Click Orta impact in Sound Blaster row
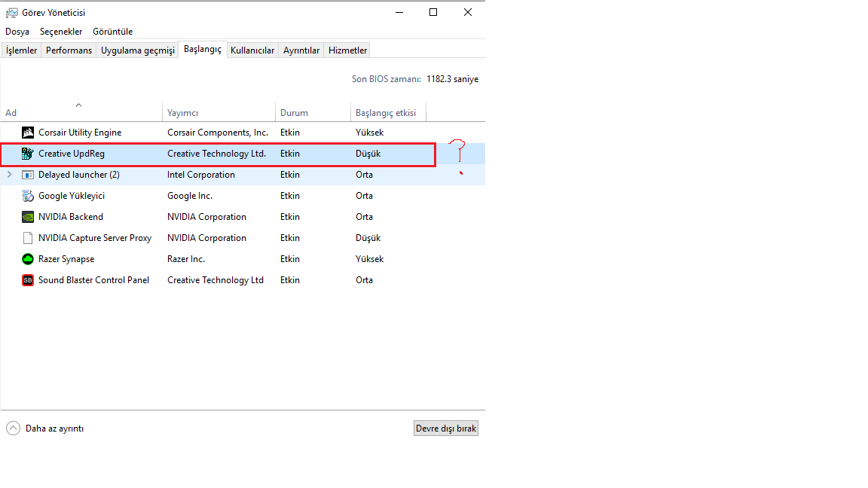The height and width of the screenshot is (488, 868). pos(364,280)
